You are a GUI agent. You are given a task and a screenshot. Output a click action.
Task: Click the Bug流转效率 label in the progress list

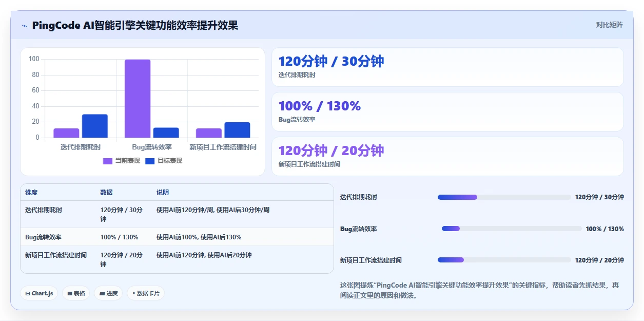tap(359, 229)
